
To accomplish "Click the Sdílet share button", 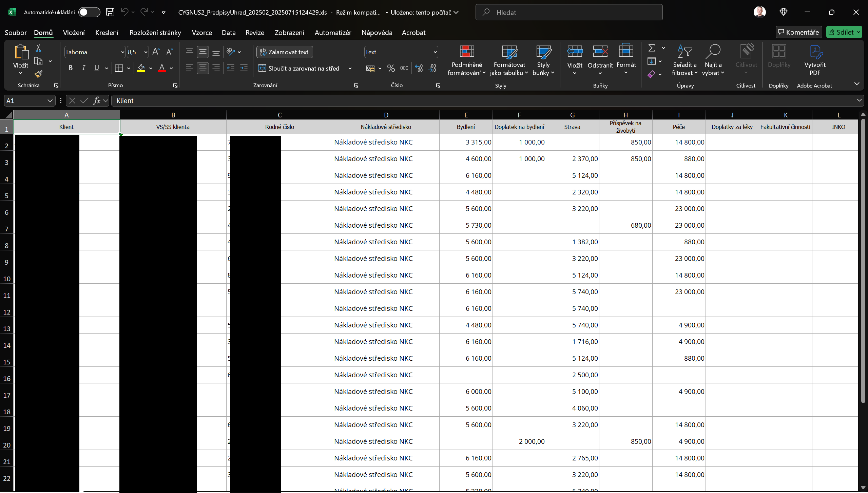I will pyautogui.click(x=841, y=32).
